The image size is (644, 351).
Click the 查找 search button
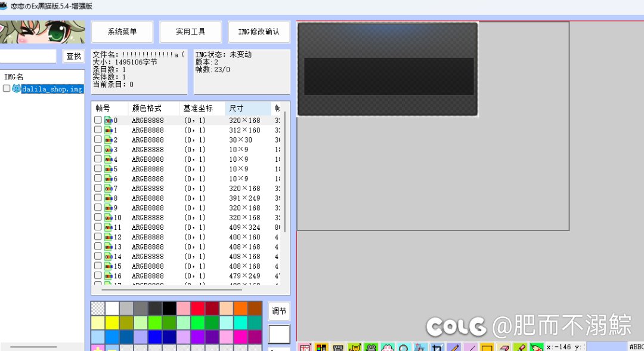(x=73, y=56)
